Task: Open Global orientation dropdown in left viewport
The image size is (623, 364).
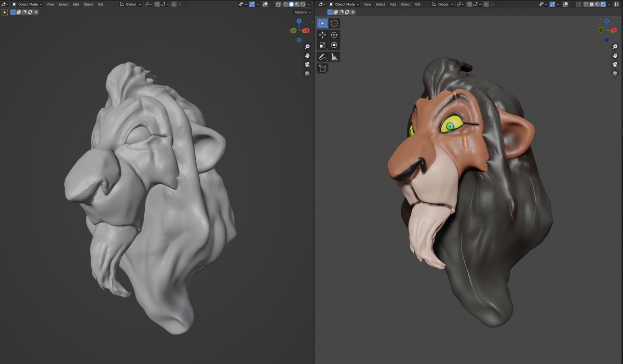Action: click(130, 4)
